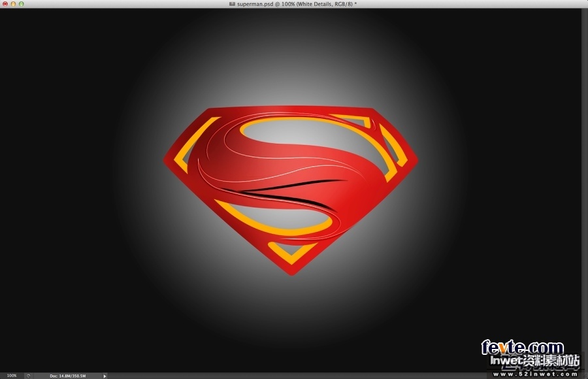Click the superman.psd document title
The height and width of the screenshot is (379, 588).
(297, 4)
